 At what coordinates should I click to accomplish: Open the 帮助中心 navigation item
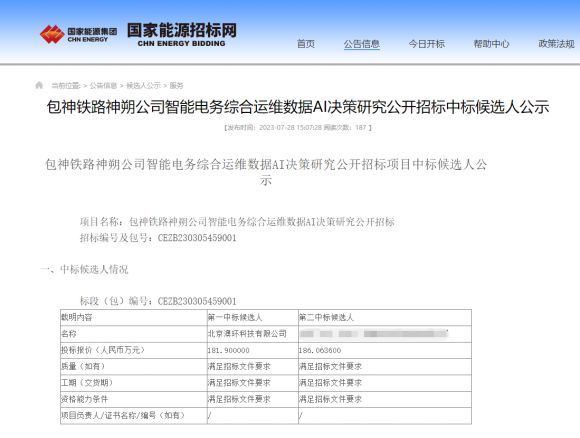point(491,44)
